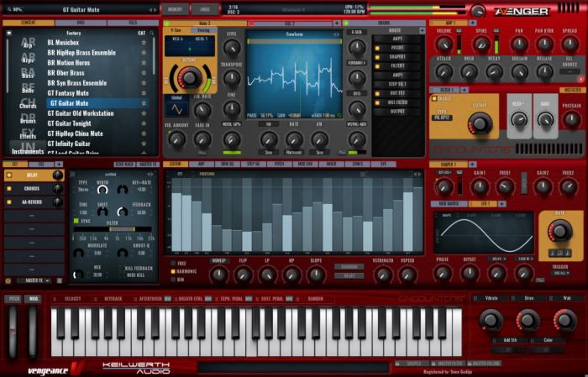Add a new LFO with plus button
Screen dimensions: 588x377
point(501,204)
